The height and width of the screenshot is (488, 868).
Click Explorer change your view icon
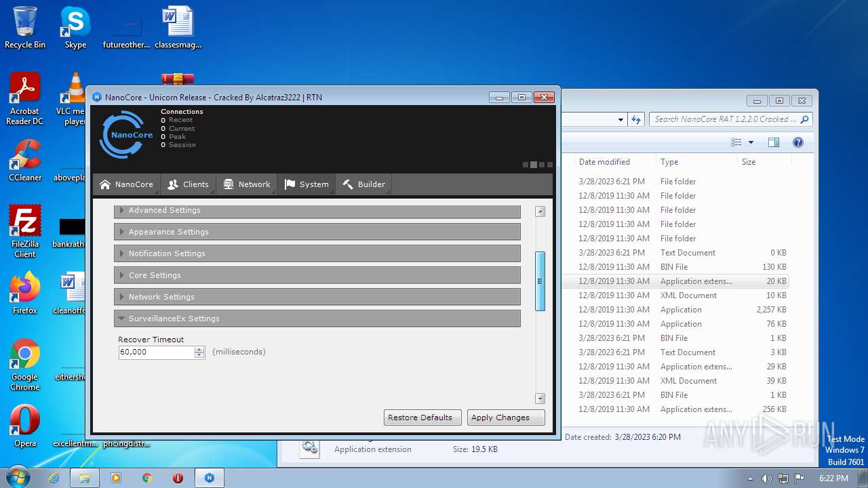(736, 142)
